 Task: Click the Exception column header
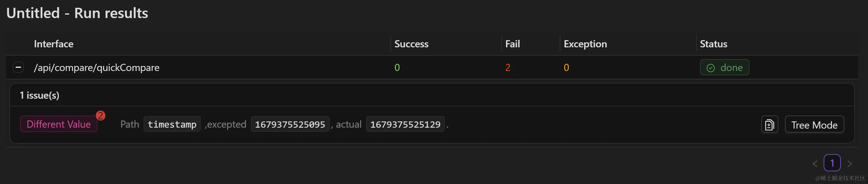coord(585,44)
